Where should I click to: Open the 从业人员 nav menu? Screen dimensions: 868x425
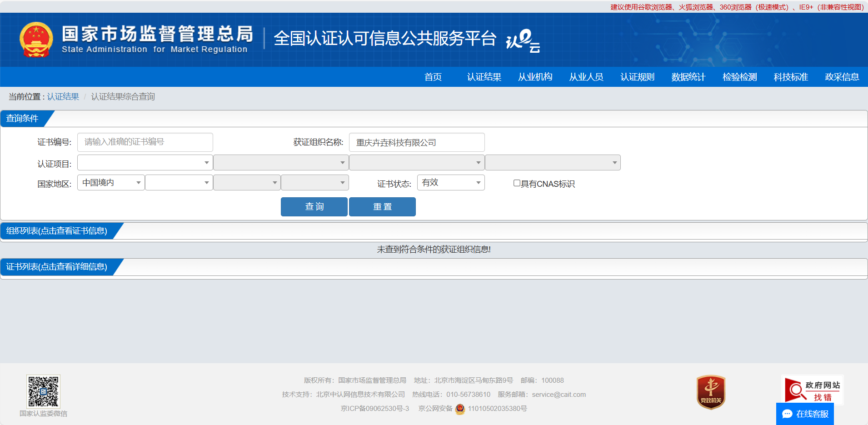(x=586, y=77)
